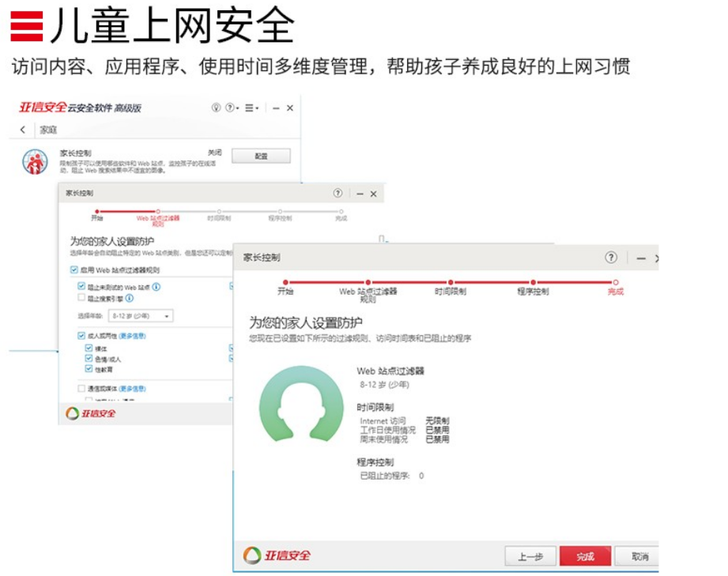The width and height of the screenshot is (728, 576).
Task: Select 时间限制 step in the front window
Action: 450,288
